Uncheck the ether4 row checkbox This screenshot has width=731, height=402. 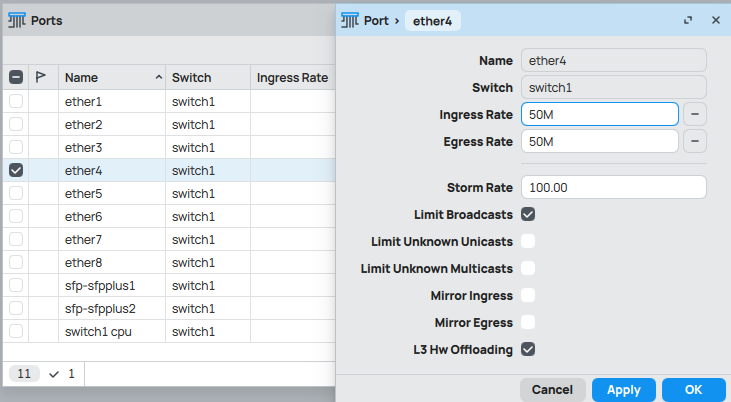(16, 170)
